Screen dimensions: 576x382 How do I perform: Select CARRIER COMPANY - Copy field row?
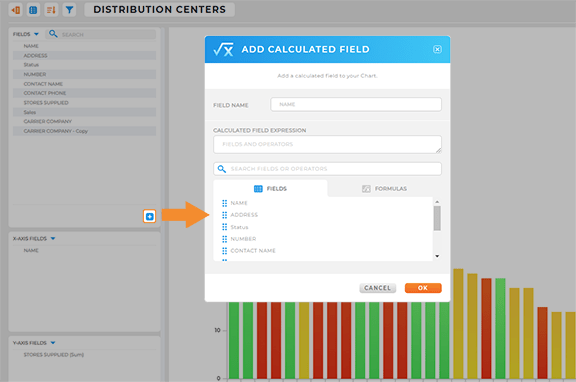point(84,131)
